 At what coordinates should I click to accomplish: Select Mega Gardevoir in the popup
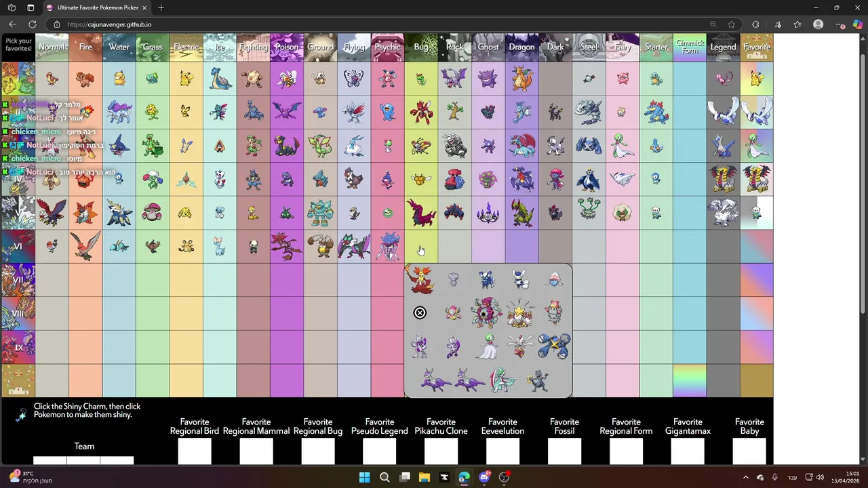(x=487, y=346)
